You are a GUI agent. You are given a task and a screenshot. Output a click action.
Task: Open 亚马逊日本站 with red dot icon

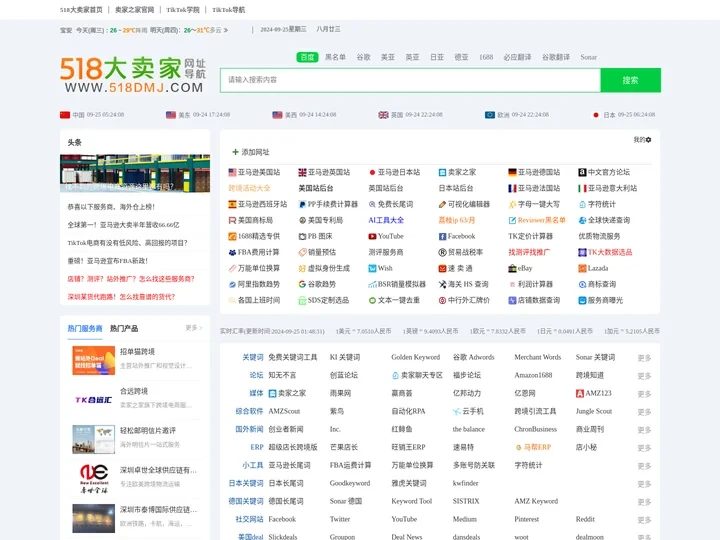pyautogui.click(x=394, y=172)
